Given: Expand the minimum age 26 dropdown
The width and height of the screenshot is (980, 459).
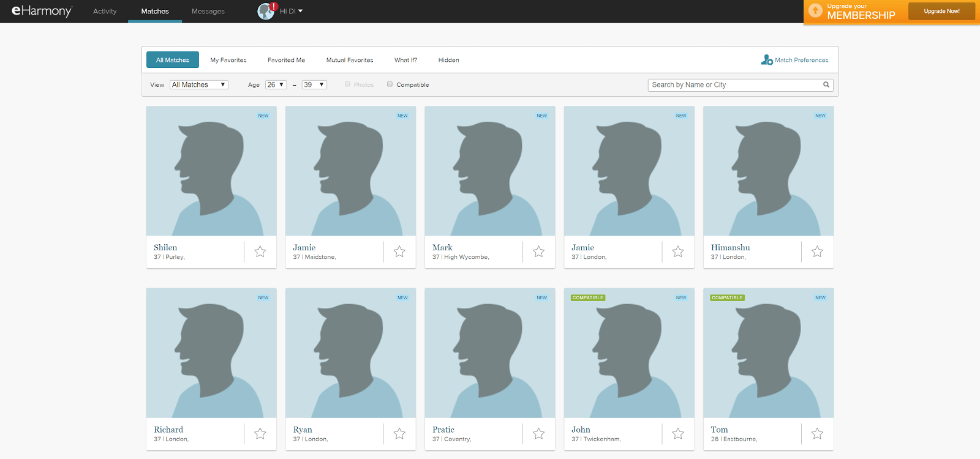Looking at the screenshot, I should coord(276,85).
